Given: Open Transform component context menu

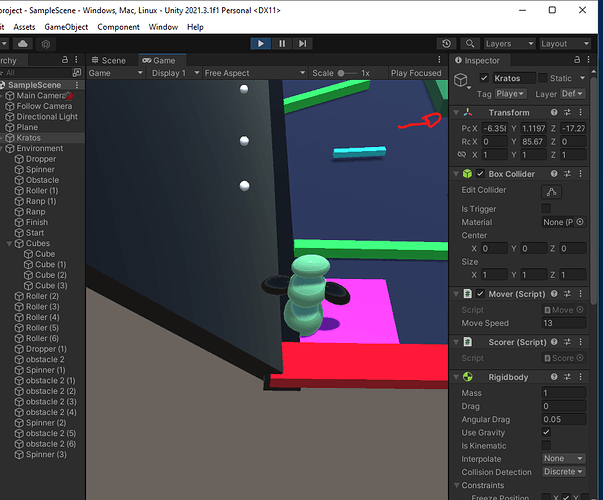Looking at the screenshot, I should (x=581, y=112).
